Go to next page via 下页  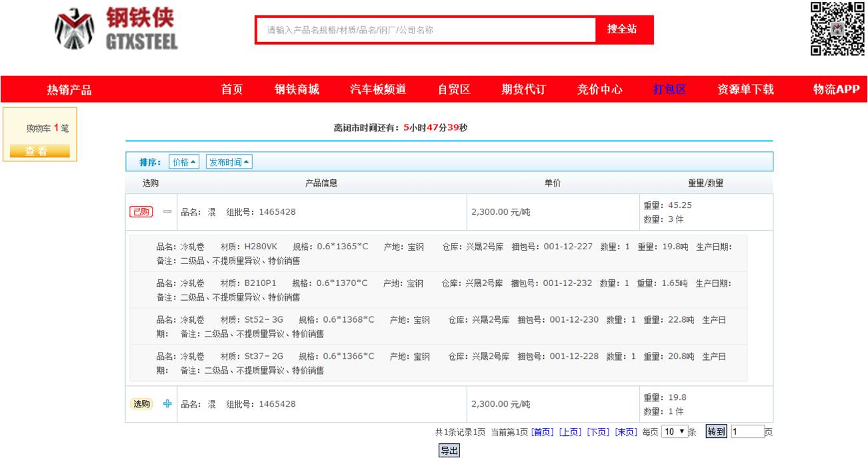pos(598,432)
